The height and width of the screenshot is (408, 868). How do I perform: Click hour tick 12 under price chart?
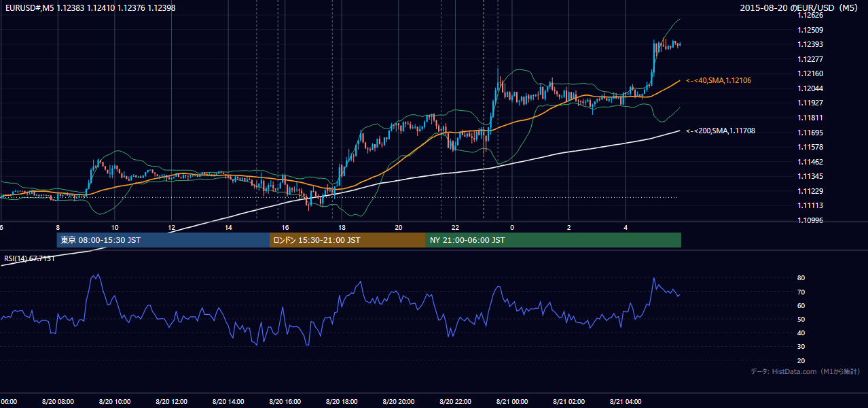(171, 227)
